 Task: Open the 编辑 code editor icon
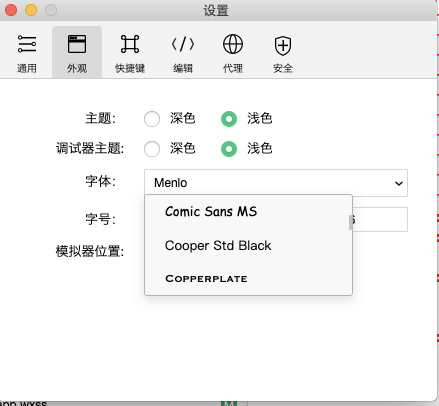tap(183, 44)
